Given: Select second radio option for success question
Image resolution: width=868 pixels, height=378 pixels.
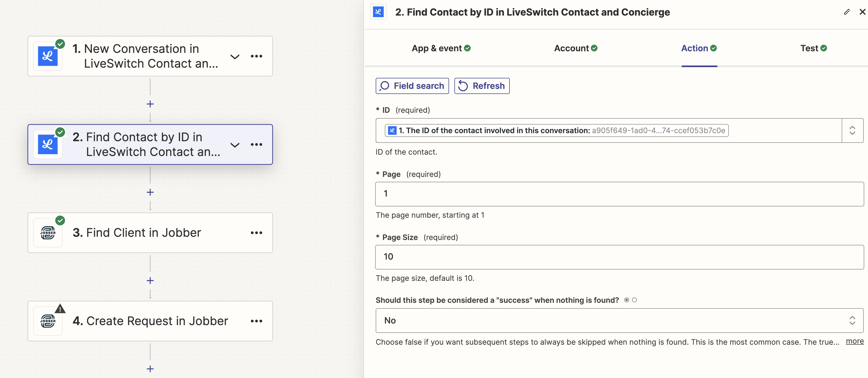Looking at the screenshot, I should pyautogui.click(x=634, y=300).
